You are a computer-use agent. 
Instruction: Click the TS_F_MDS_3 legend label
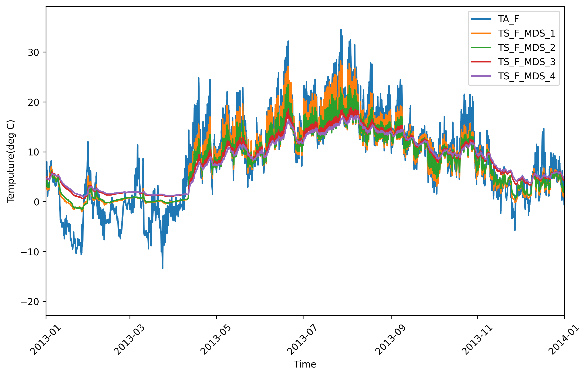[x=526, y=62]
